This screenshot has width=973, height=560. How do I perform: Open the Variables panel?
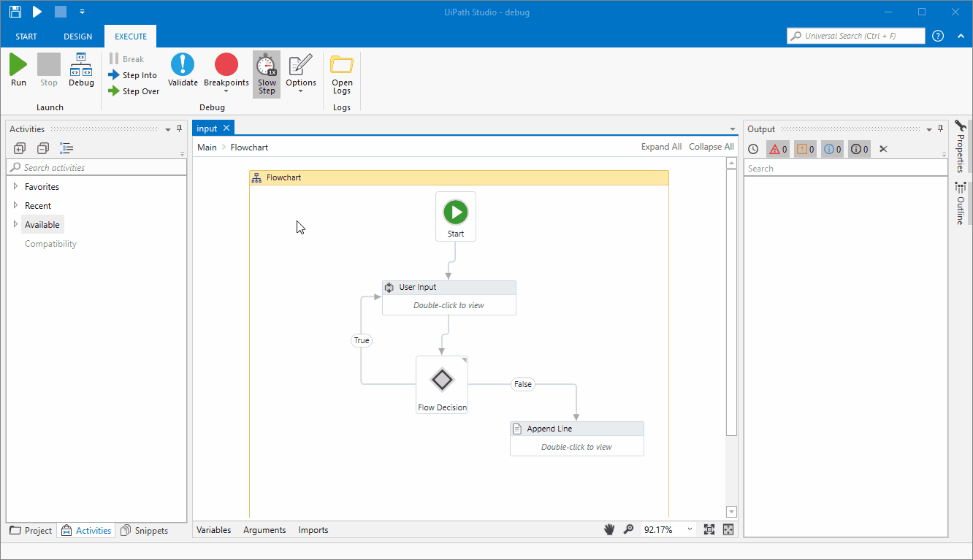[x=214, y=530]
